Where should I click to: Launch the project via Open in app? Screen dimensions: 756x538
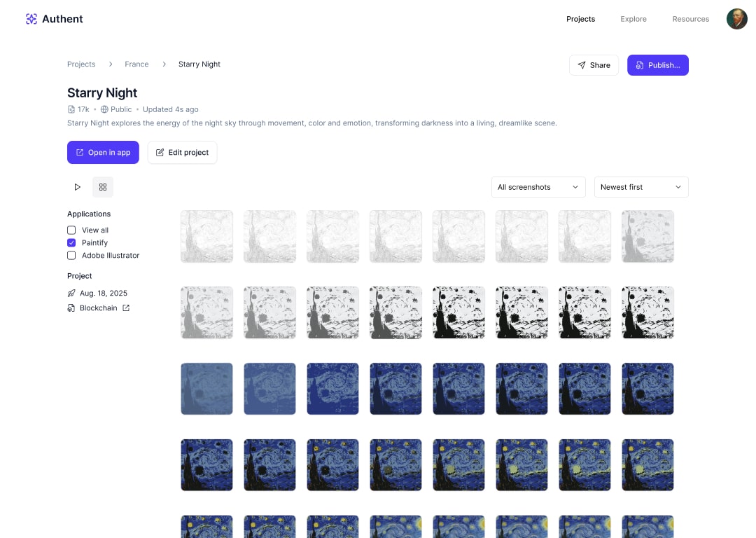tap(103, 152)
